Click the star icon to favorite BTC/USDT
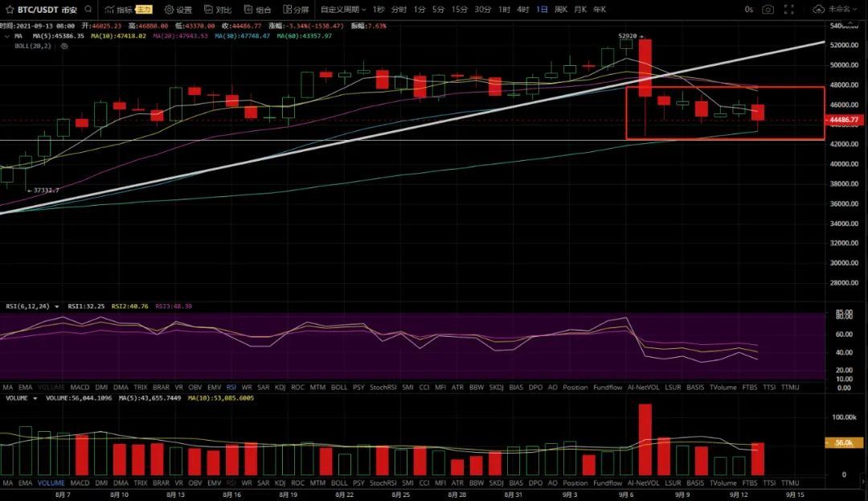The image size is (868, 501). click(x=9, y=10)
